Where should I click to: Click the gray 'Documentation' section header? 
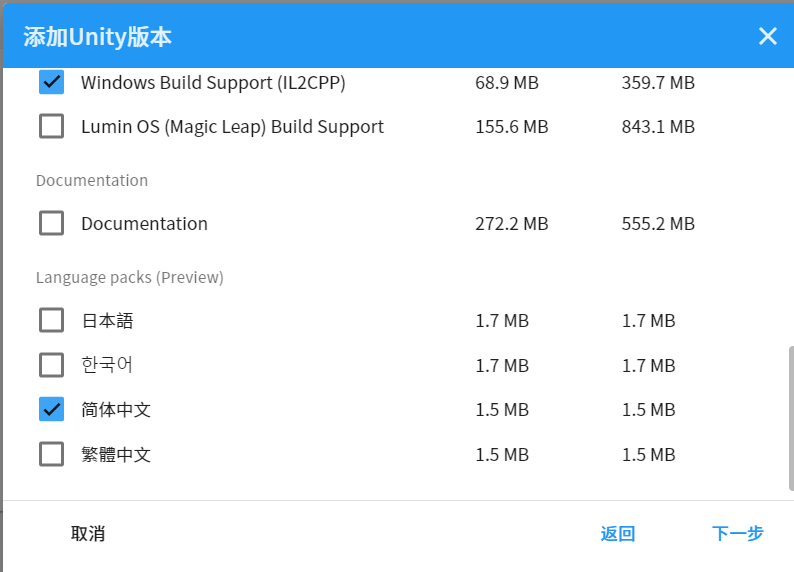click(92, 180)
